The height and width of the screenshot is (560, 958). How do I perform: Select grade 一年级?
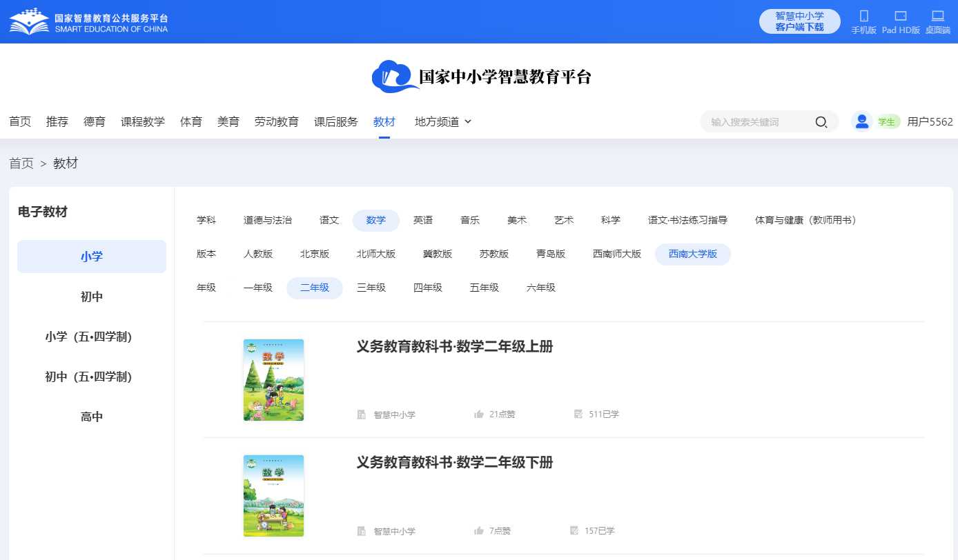coord(258,288)
